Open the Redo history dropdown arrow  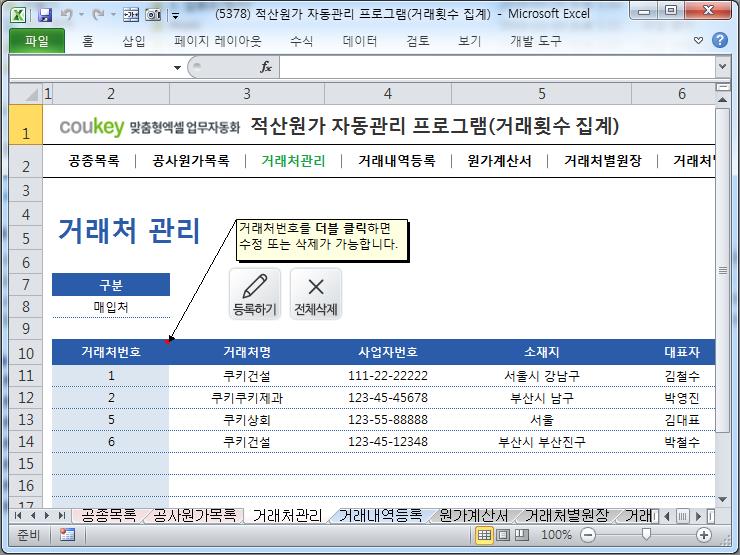[113, 15]
